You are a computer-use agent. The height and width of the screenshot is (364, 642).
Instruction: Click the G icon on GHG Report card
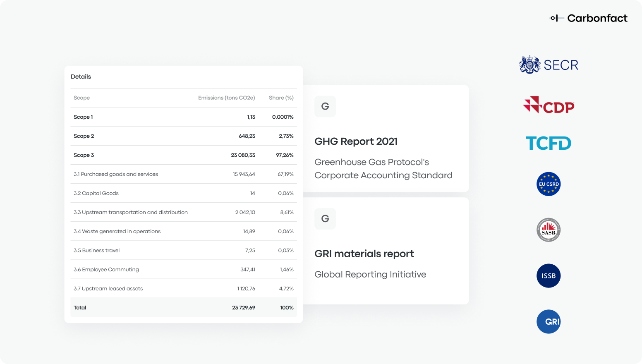(x=325, y=106)
